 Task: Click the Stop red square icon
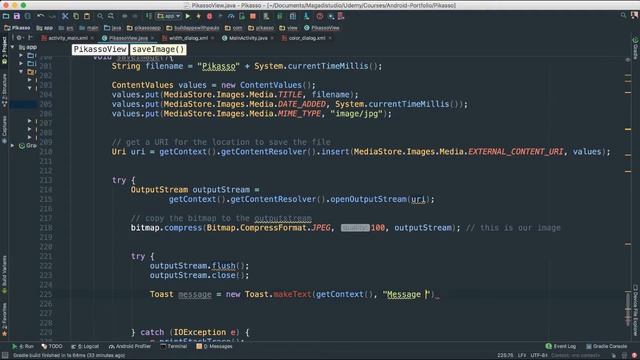pyautogui.click(x=253, y=16)
